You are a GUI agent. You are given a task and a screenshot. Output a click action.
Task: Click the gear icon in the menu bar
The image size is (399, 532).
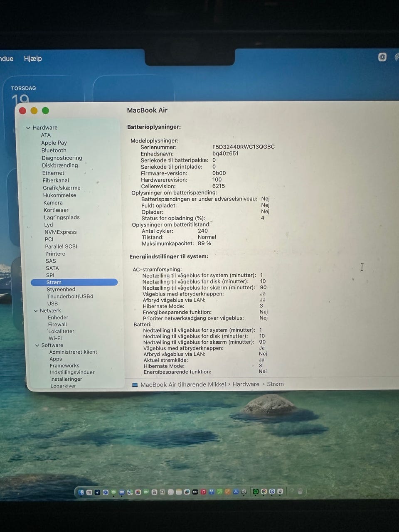pos(382,57)
